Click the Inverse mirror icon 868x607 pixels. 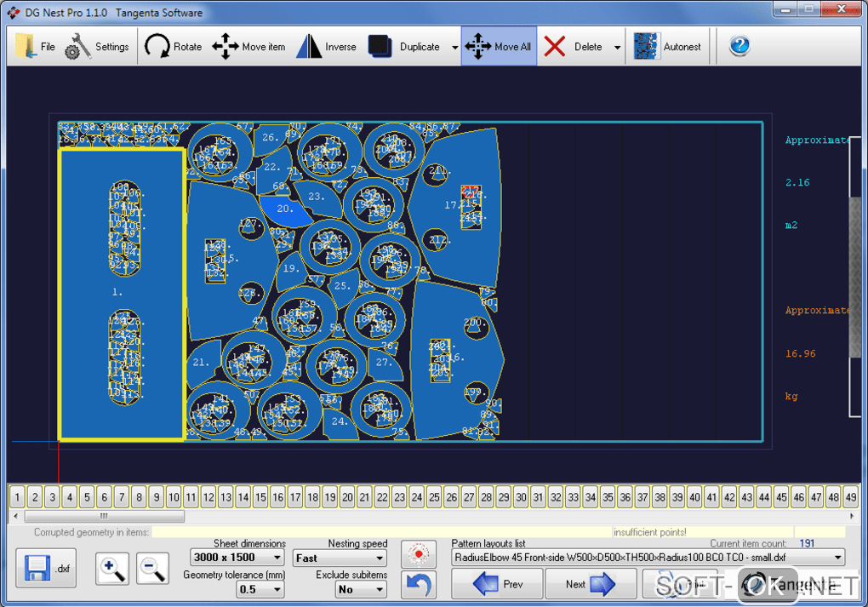coord(309,47)
